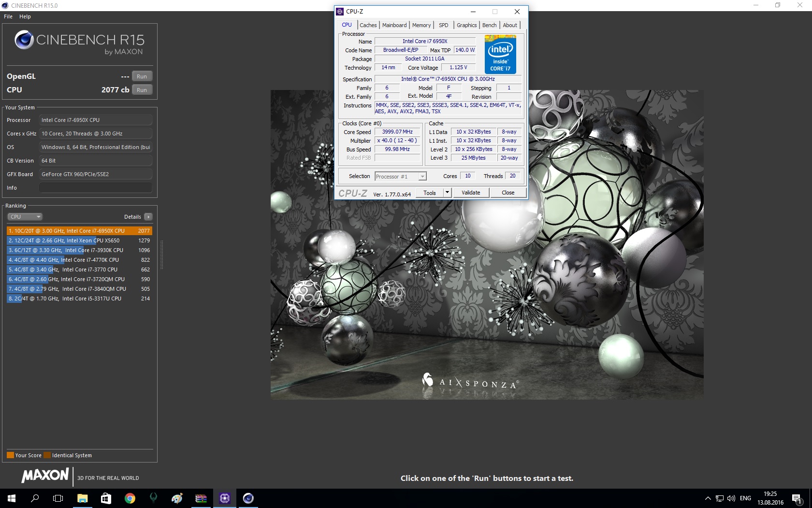The width and height of the screenshot is (812, 508).
Task: Open the CPU ranking type dropdown
Action: [x=25, y=217]
